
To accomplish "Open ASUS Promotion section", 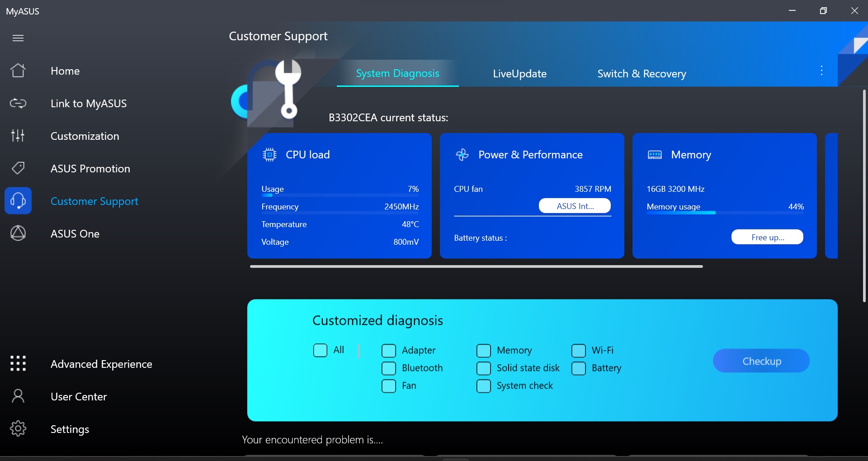I will tap(90, 169).
